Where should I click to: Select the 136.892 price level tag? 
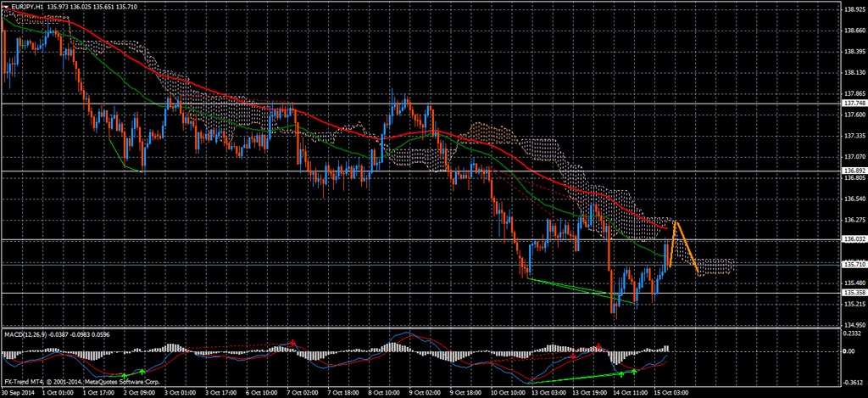click(854, 171)
